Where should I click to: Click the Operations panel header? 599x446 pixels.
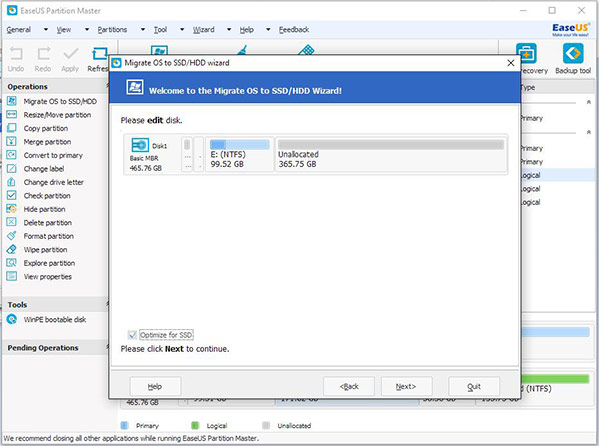[56, 87]
